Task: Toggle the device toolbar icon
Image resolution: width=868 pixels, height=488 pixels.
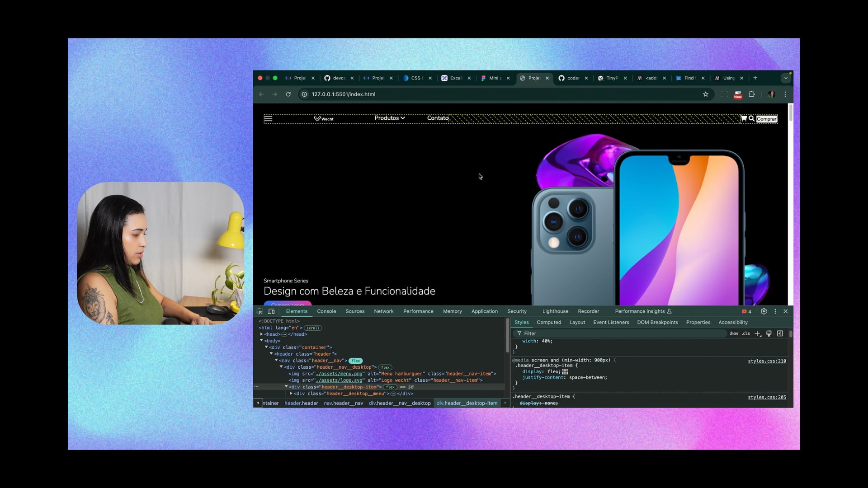Action: point(271,311)
